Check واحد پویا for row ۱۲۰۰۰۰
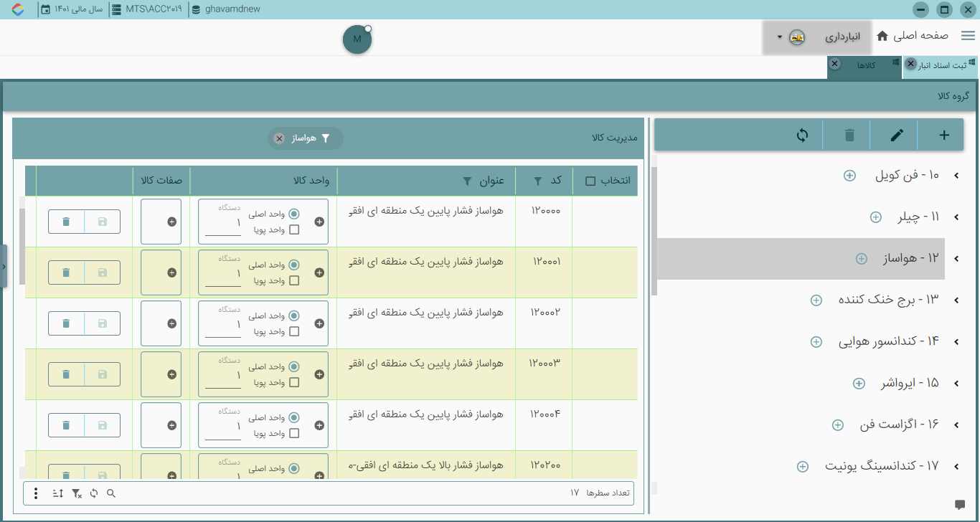This screenshot has width=980, height=522. [x=294, y=230]
